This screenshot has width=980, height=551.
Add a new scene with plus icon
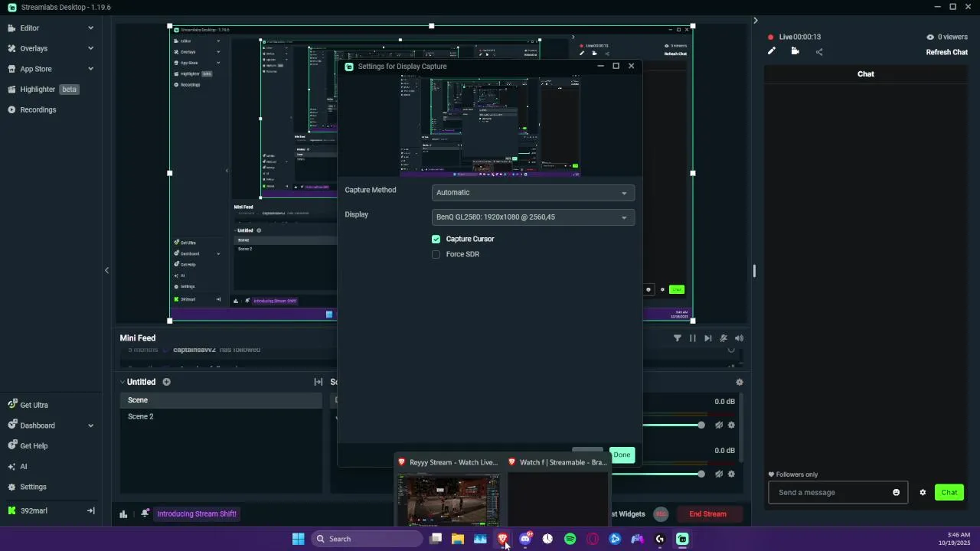coord(166,382)
